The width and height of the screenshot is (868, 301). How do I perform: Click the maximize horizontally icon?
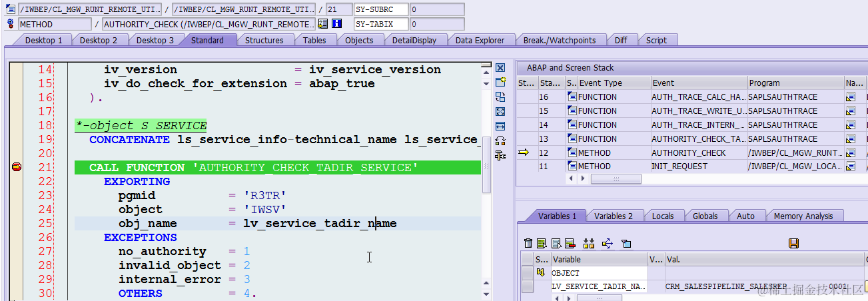[x=500, y=126]
